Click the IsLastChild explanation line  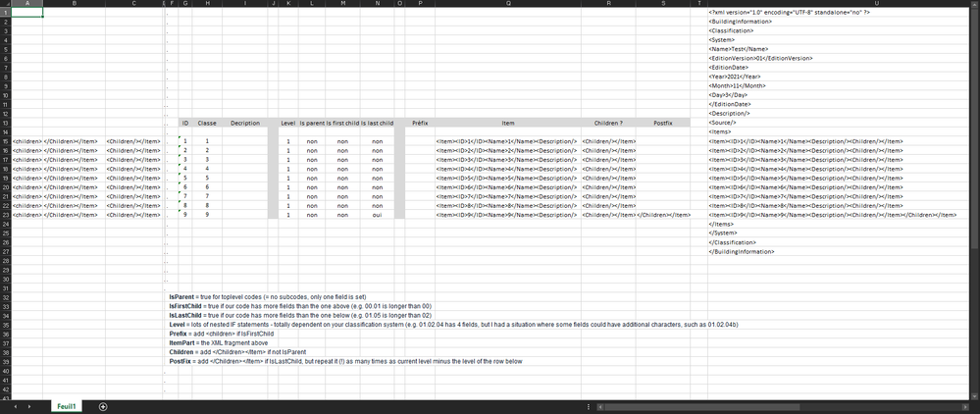coord(300,316)
